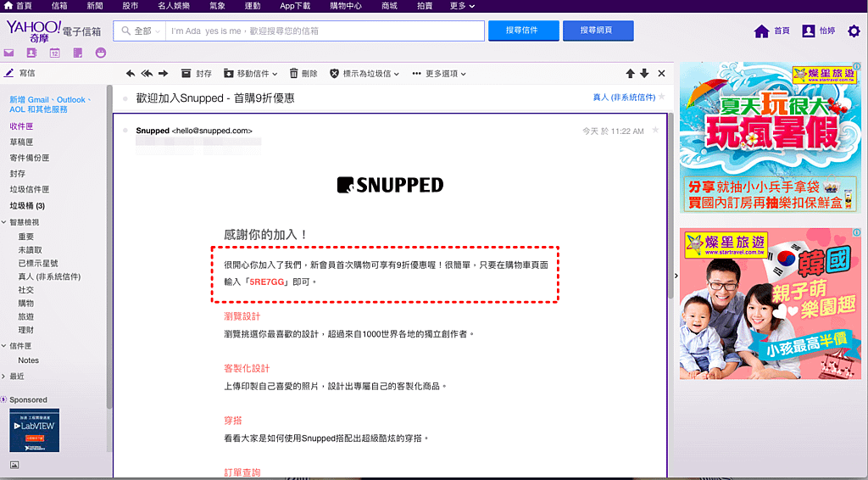Delete the email with 刪除 trash button
Viewport: 868px width, 480px height.
(x=303, y=74)
